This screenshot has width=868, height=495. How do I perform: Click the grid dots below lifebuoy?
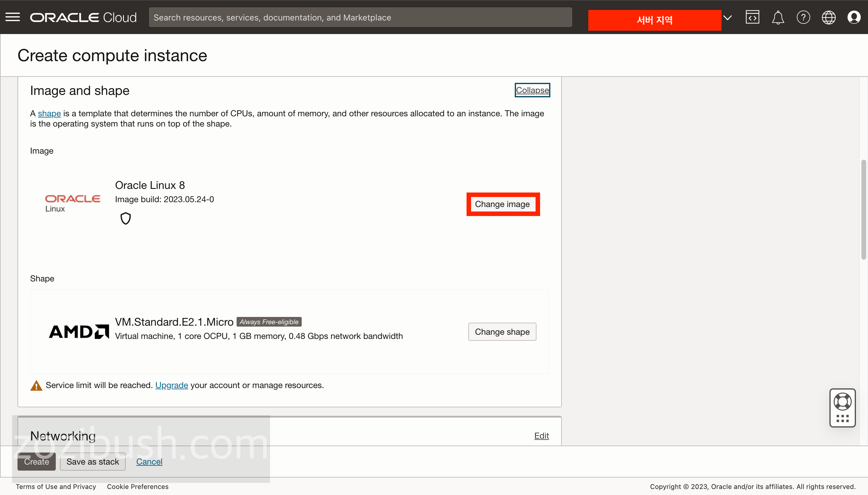point(842,418)
